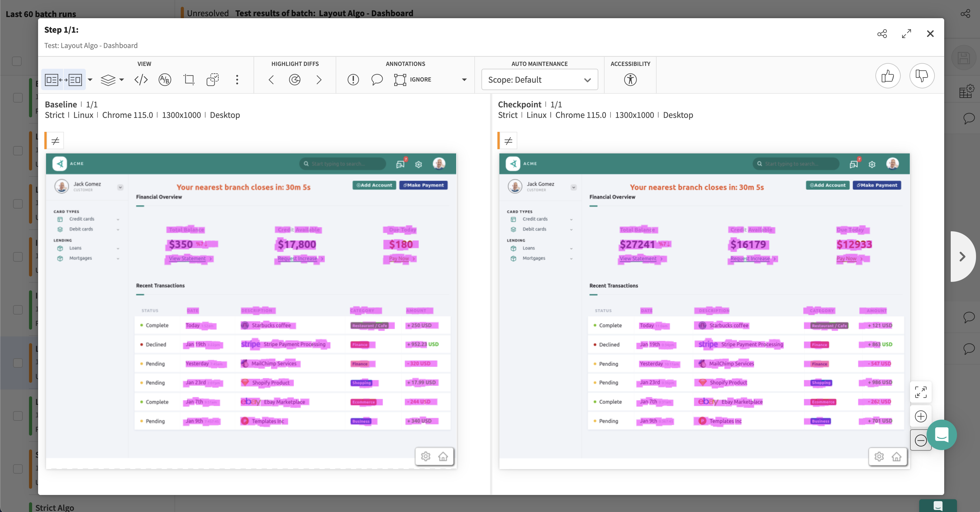The width and height of the screenshot is (980, 512).
Task: Open the Scope: Default dropdown
Action: pos(539,80)
